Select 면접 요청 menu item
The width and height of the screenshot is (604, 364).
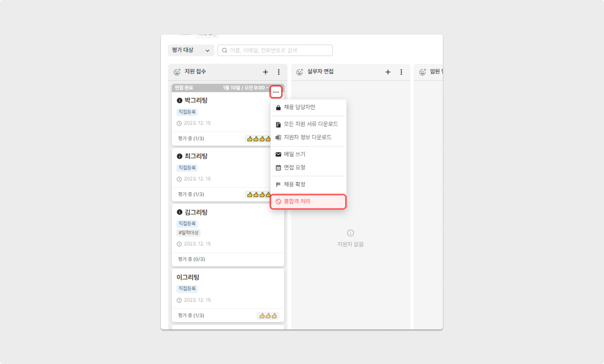(x=294, y=167)
